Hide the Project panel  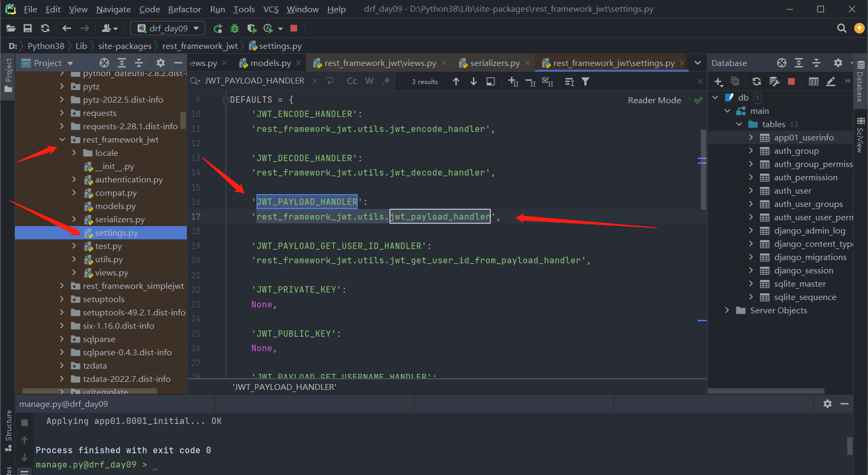(x=178, y=63)
